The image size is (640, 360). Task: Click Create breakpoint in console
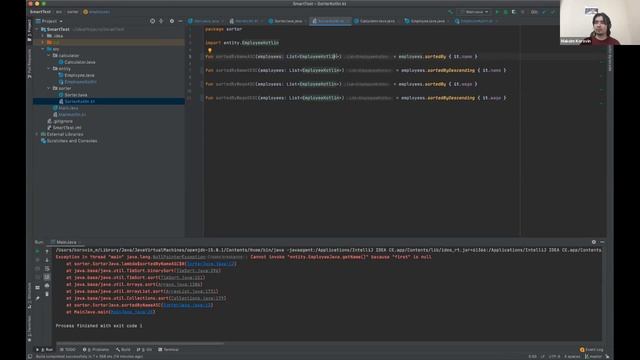point(226,257)
